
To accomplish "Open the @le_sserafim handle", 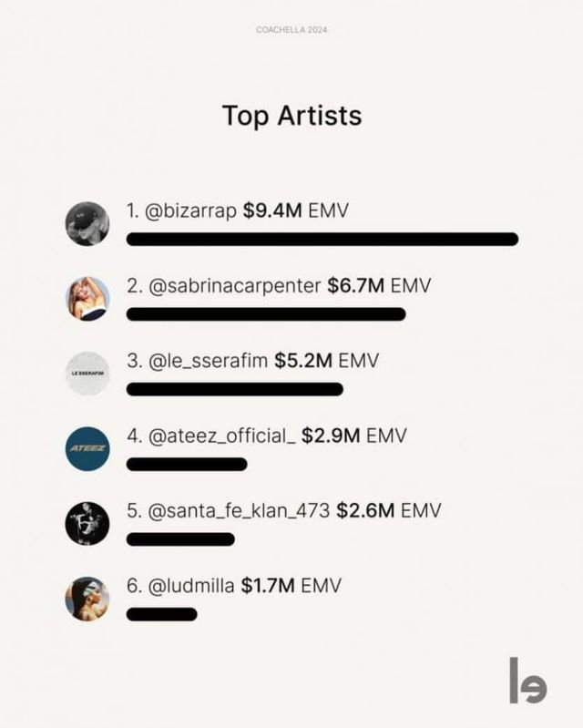I will click(x=209, y=361).
